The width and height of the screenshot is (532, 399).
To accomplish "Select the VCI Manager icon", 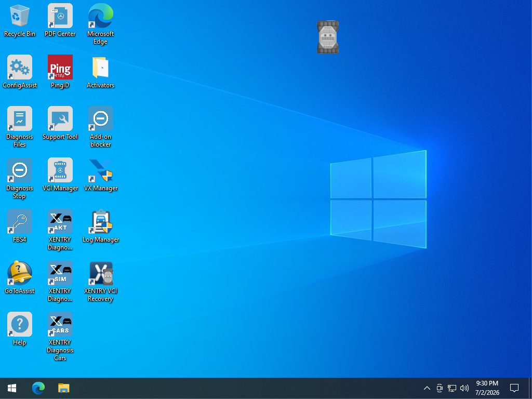I will [x=60, y=170].
